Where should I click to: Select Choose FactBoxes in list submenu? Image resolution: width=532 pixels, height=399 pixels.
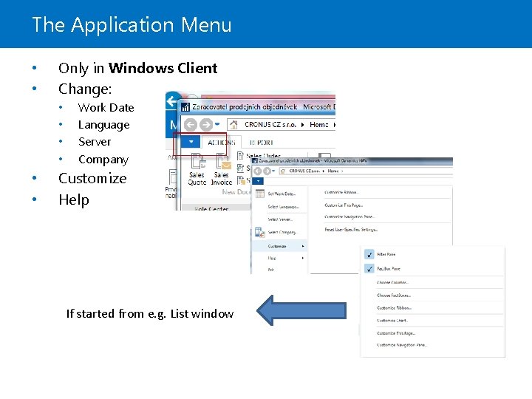pyautogui.click(x=394, y=296)
